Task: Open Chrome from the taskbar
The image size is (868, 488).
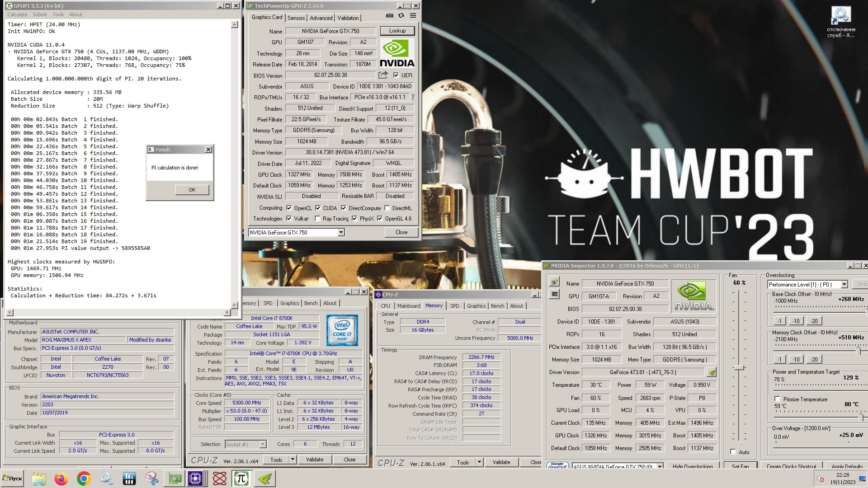Action: point(84,479)
